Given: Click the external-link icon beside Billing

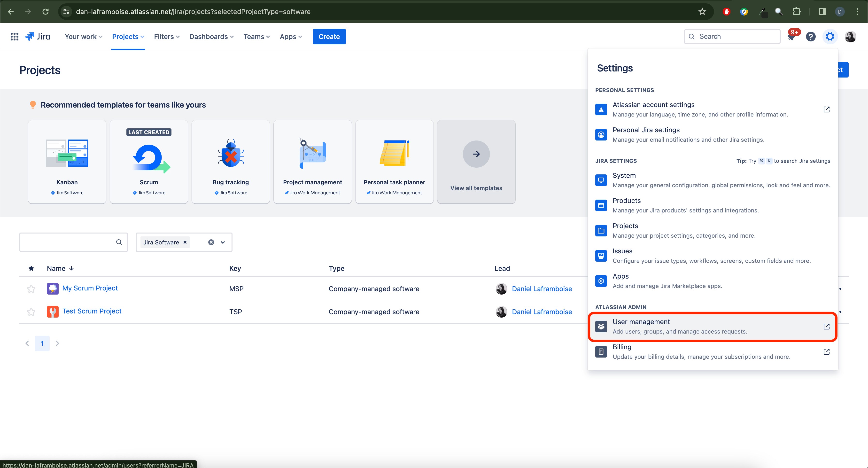Looking at the screenshot, I should (x=826, y=352).
